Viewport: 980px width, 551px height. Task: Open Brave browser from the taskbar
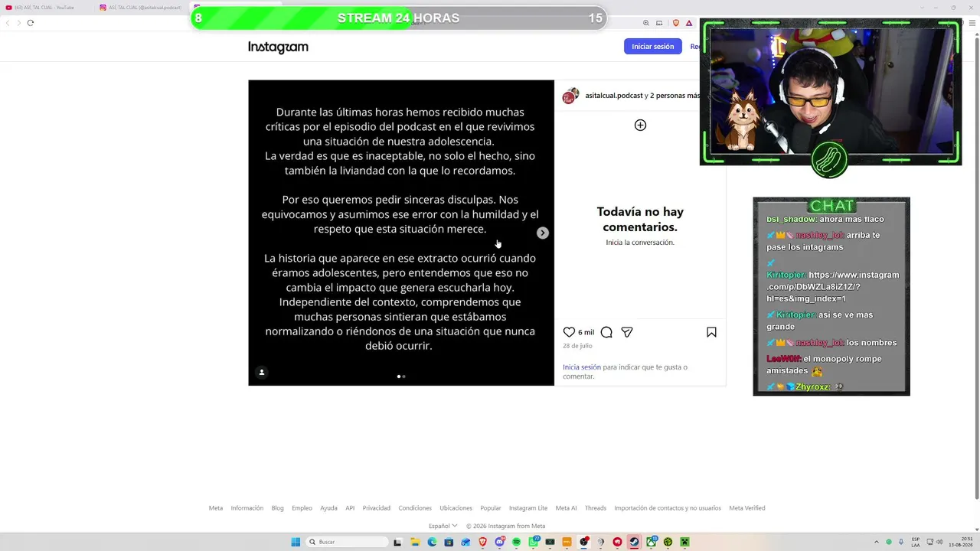point(482,542)
